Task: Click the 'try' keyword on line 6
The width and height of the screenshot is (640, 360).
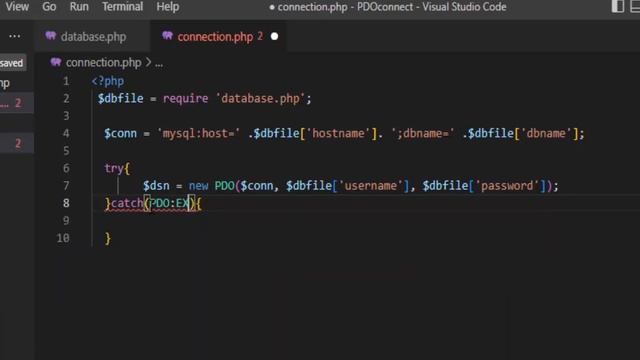Action: point(113,168)
